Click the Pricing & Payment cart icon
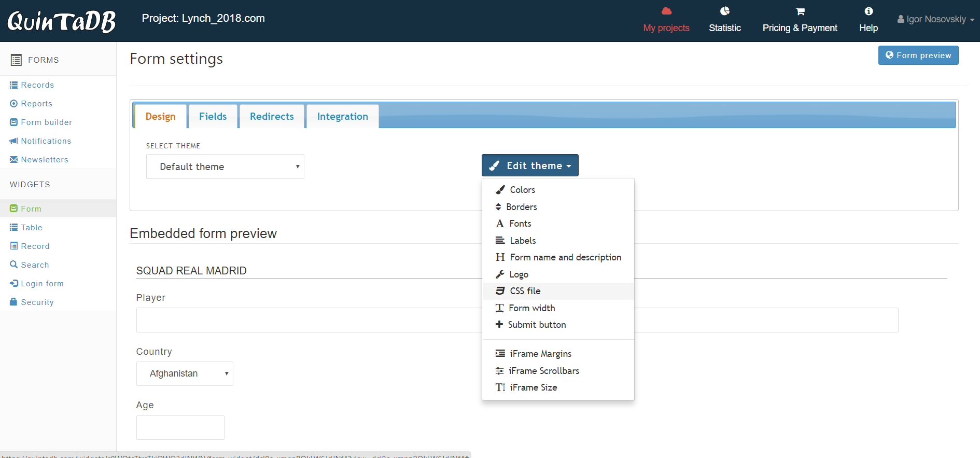The width and height of the screenshot is (980, 458). coord(800,11)
